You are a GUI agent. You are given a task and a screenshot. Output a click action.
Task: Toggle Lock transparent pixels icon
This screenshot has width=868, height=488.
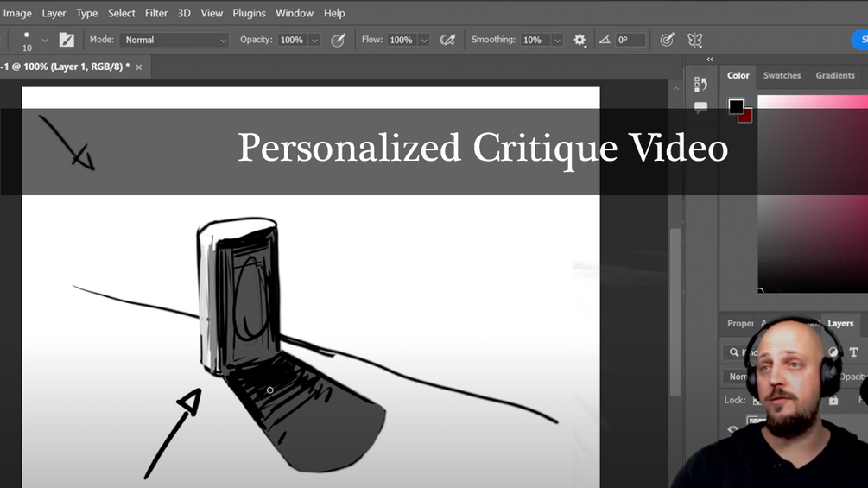(757, 401)
